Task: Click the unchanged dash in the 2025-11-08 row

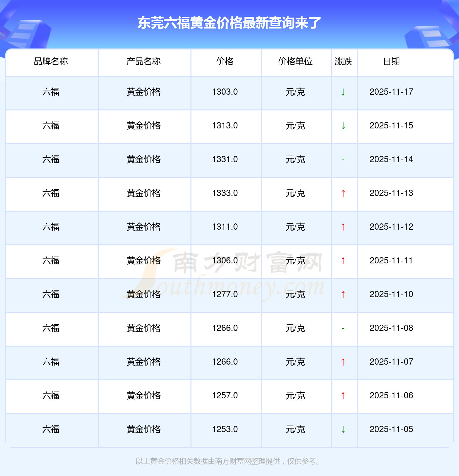Action: (343, 329)
